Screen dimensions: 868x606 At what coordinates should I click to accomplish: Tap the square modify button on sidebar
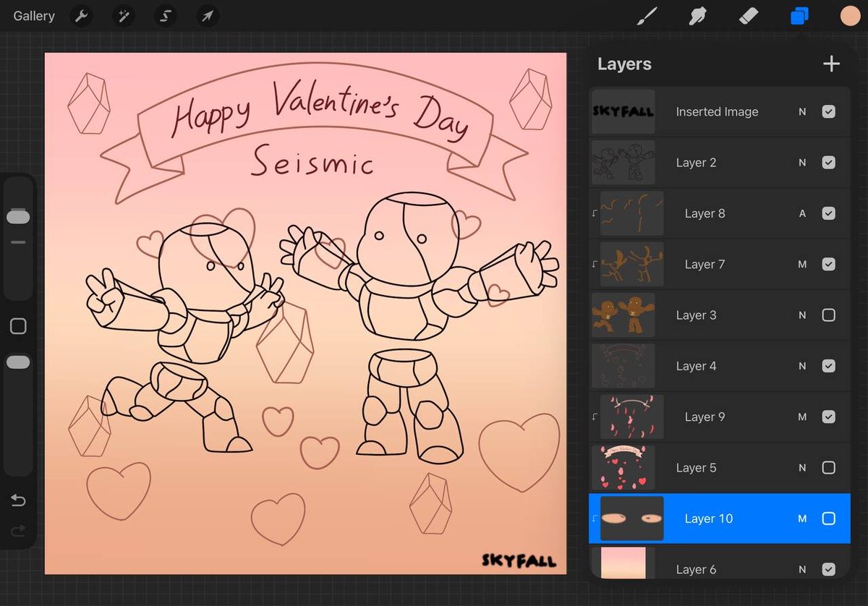tap(18, 326)
